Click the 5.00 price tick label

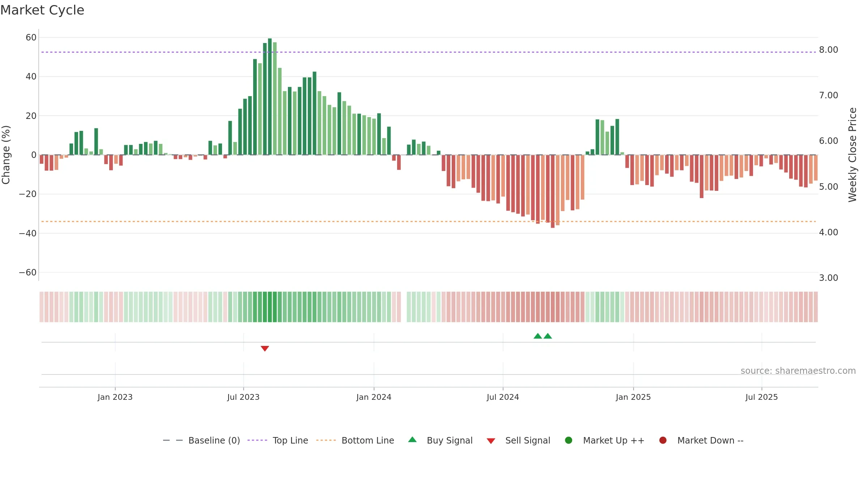829,187
